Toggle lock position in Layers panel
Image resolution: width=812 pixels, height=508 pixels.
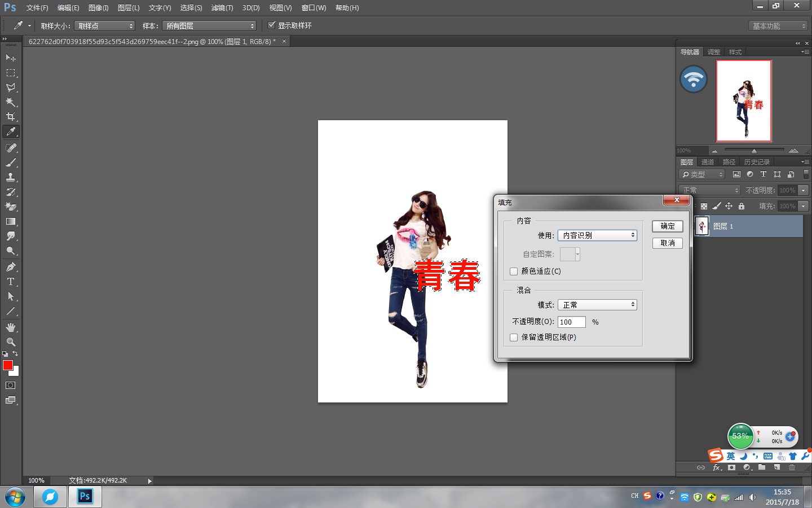pos(729,206)
